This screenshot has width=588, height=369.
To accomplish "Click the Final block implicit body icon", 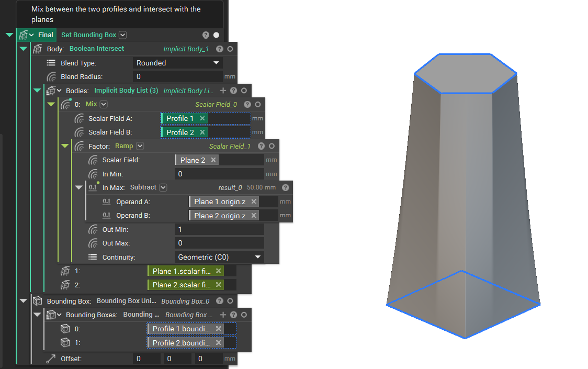I will (24, 35).
